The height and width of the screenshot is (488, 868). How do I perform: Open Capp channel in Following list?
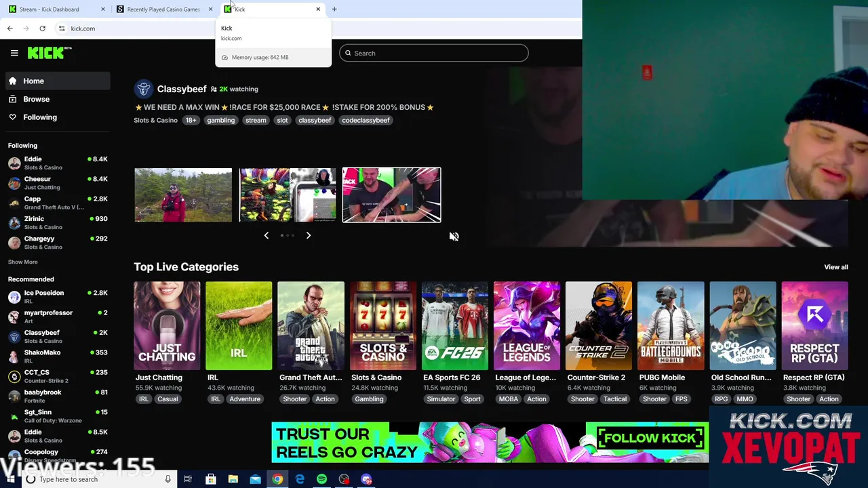(58, 203)
